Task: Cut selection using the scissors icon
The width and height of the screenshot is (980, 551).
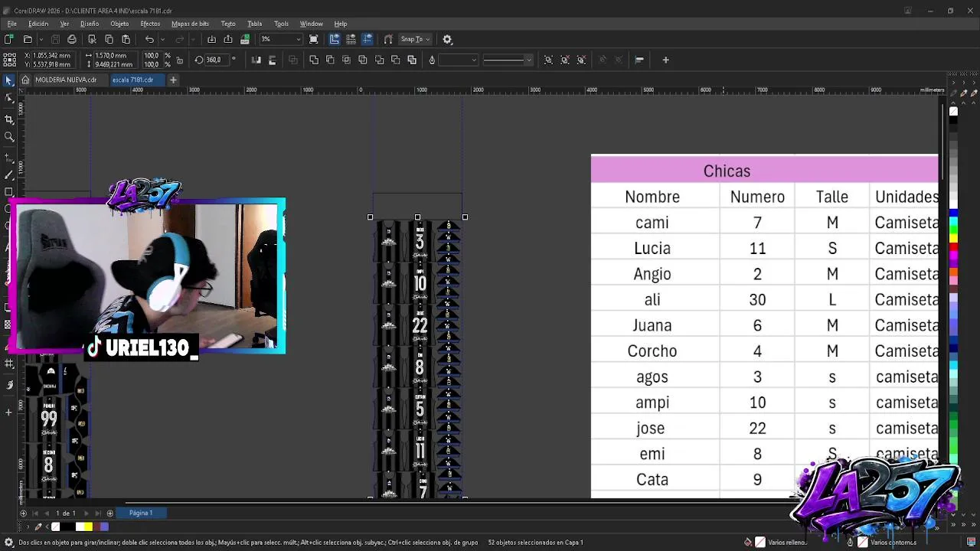Action: [x=92, y=39]
